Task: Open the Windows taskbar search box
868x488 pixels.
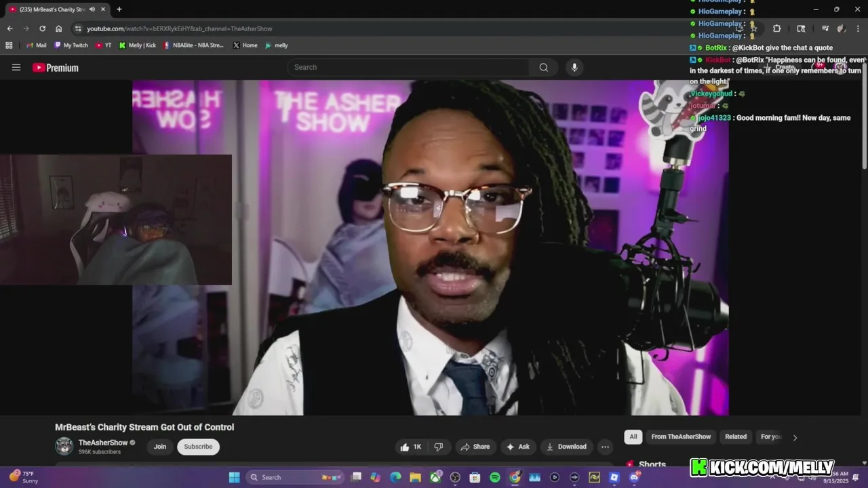Action: [296, 477]
